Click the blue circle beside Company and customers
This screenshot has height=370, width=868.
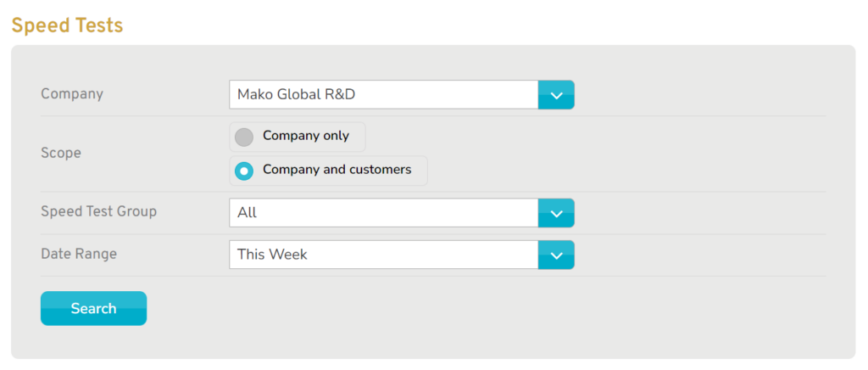pyautogui.click(x=244, y=171)
